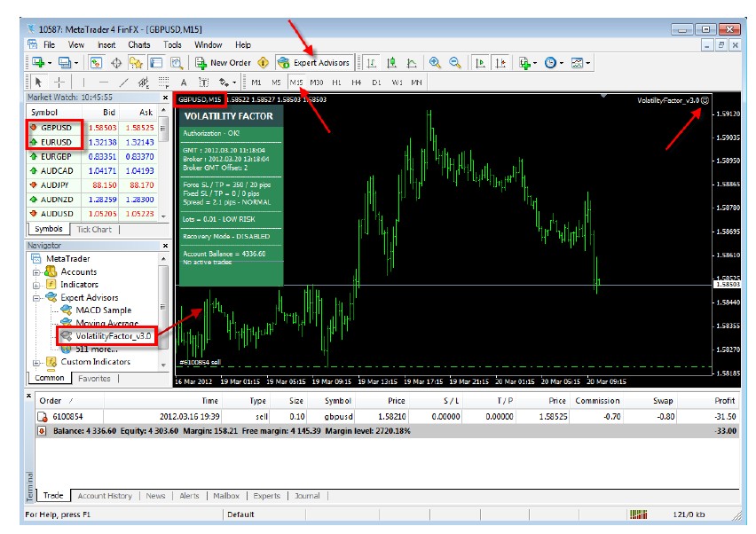This screenshot has width=756, height=534.
Task: Switch timeframe to H4
Action: coord(357,82)
